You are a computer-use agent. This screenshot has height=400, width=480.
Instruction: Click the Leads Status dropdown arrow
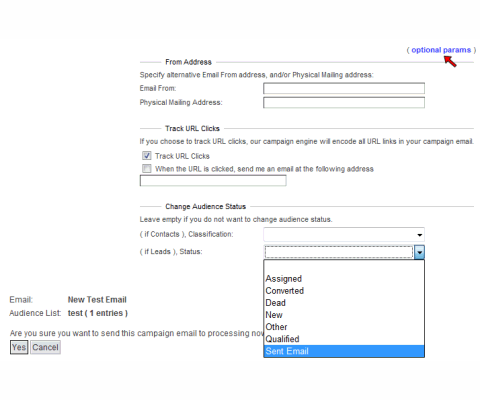(x=419, y=252)
